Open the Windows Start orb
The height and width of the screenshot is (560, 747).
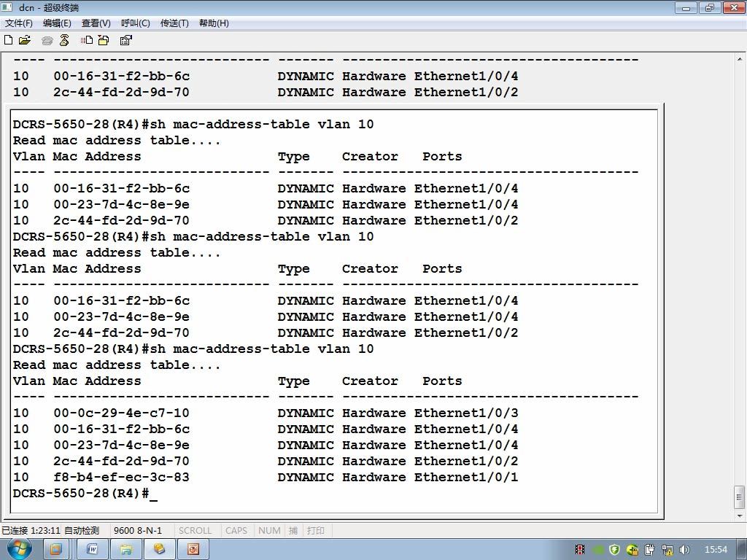tap(18, 549)
